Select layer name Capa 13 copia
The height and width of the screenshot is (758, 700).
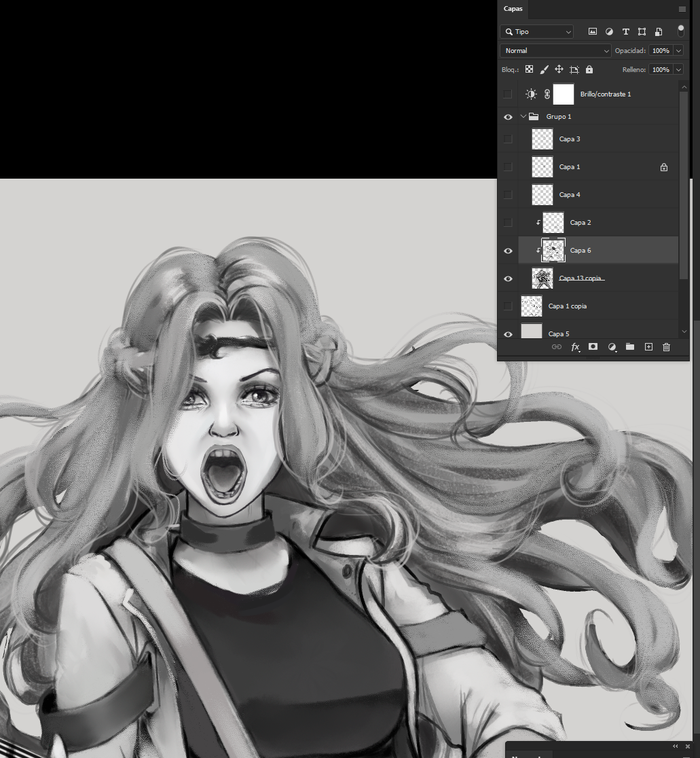(x=581, y=278)
